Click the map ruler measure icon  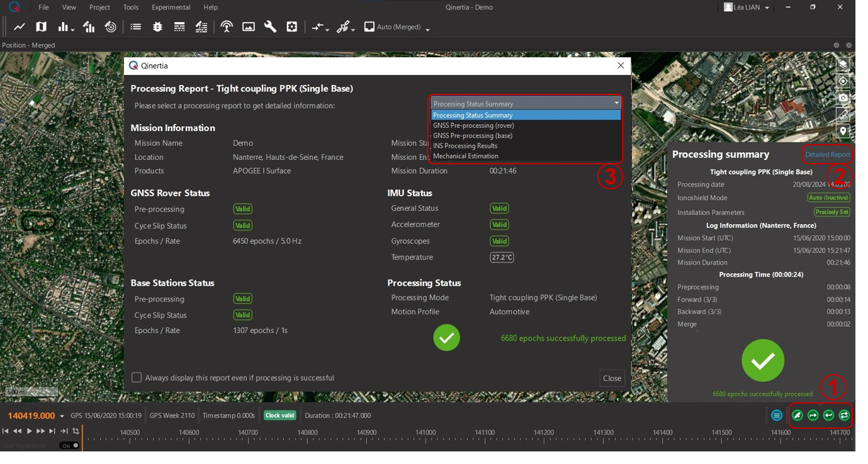click(x=843, y=115)
